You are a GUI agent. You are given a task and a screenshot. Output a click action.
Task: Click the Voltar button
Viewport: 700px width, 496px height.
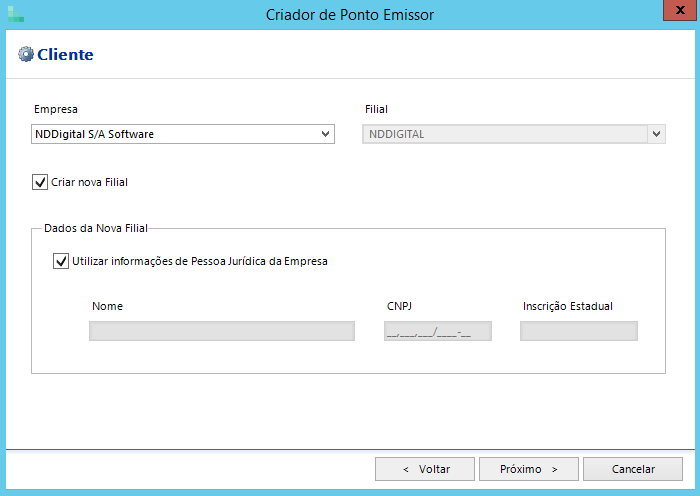pos(425,469)
